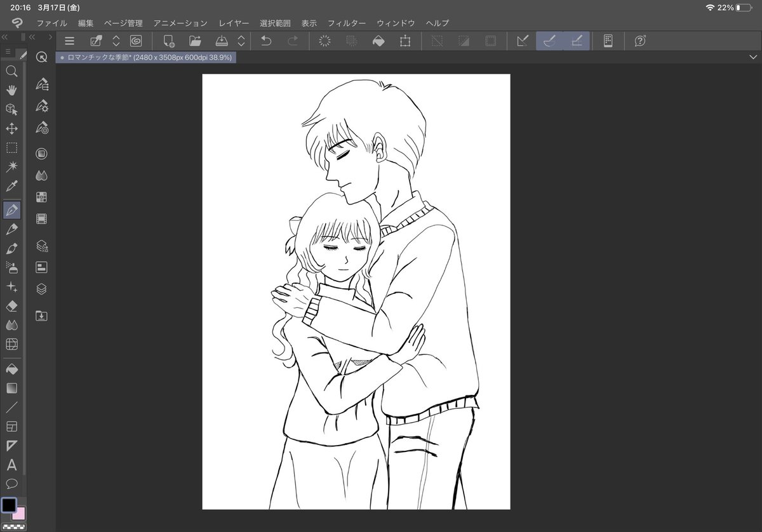
Task: Select the Operation object cube tool
Action: 11,109
